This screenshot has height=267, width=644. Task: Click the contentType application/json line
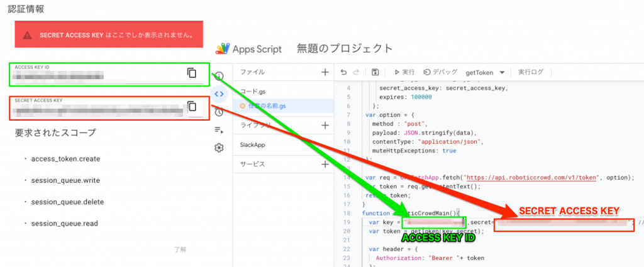pos(428,141)
